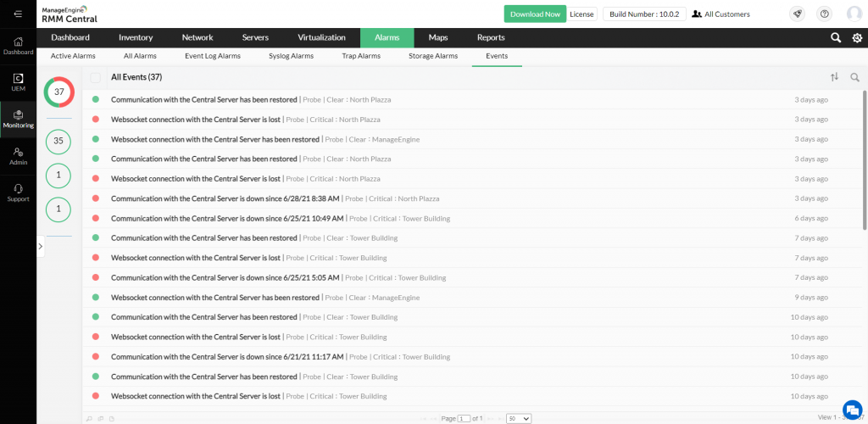
Task: Collapse the sidebar with the hamburger icon
Action: (18, 14)
